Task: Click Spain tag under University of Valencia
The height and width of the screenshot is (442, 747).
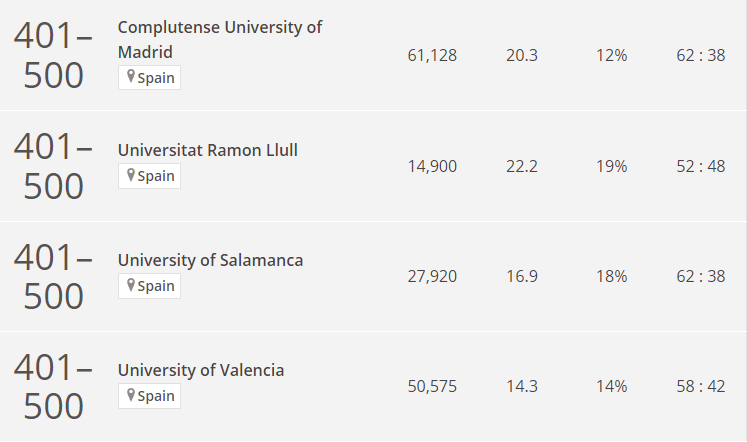Action: pyautogui.click(x=150, y=396)
